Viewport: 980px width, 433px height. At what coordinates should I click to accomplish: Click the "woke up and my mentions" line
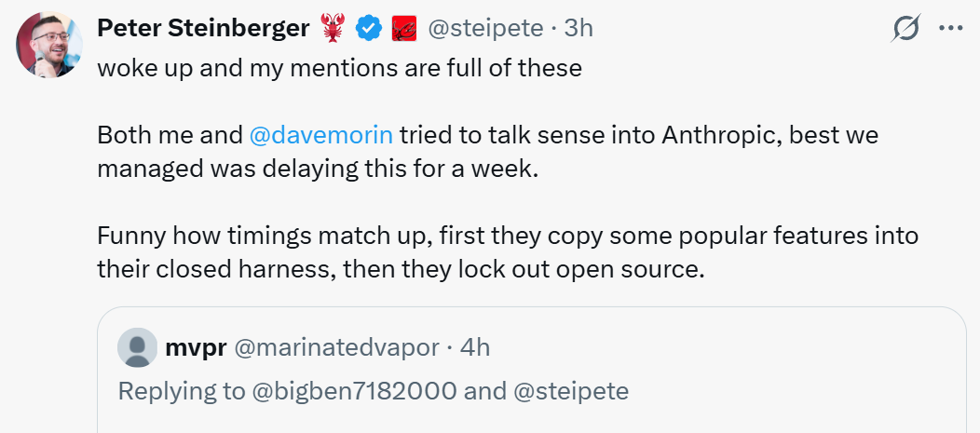(339, 69)
